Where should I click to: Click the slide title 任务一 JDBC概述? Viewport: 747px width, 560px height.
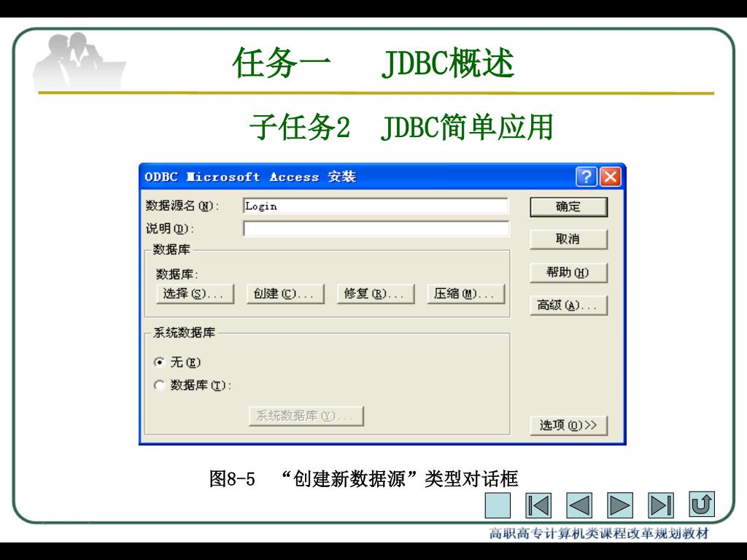coord(373,63)
